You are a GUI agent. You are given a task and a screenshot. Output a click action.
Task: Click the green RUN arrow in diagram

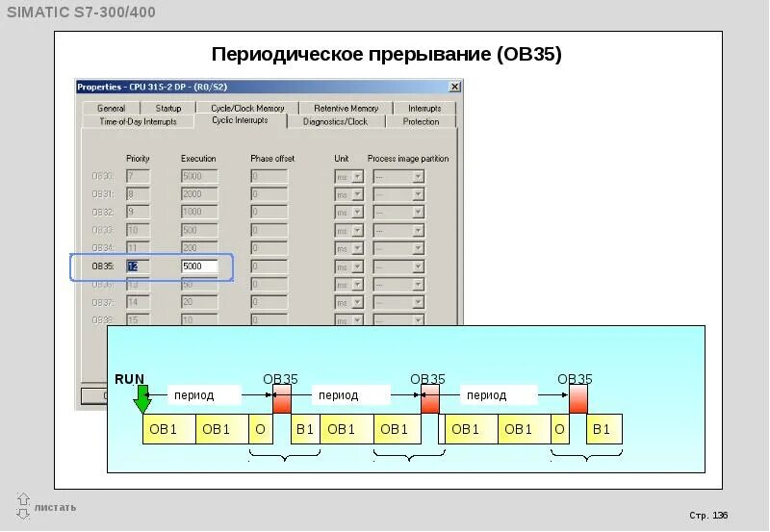pyautogui.click(x=142, y=399)
